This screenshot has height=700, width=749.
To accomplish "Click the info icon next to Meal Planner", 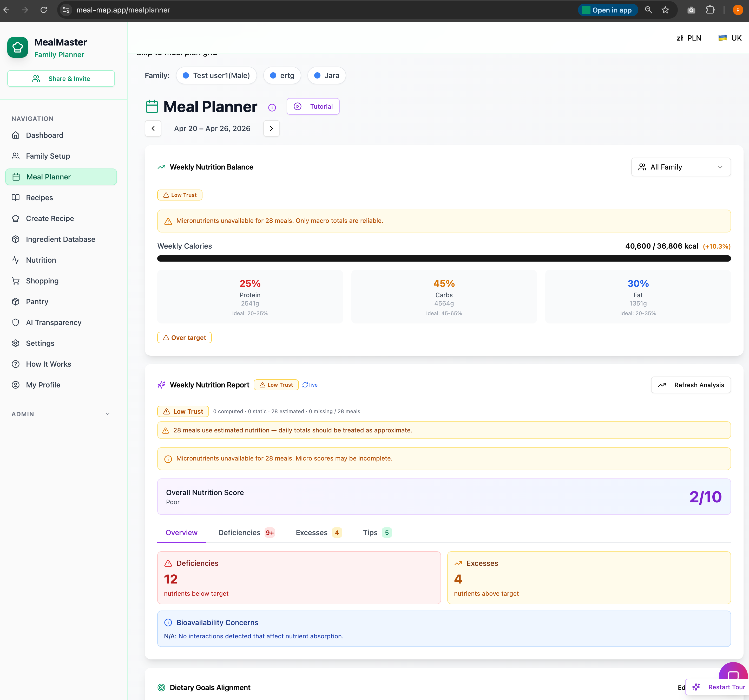I will 272,108.
